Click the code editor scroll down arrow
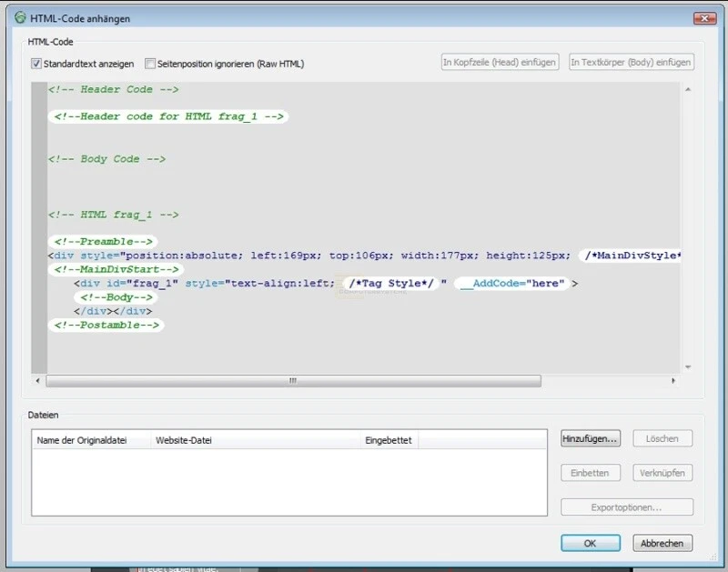This screenshot has height=572, width=728. tap(687, 366)
